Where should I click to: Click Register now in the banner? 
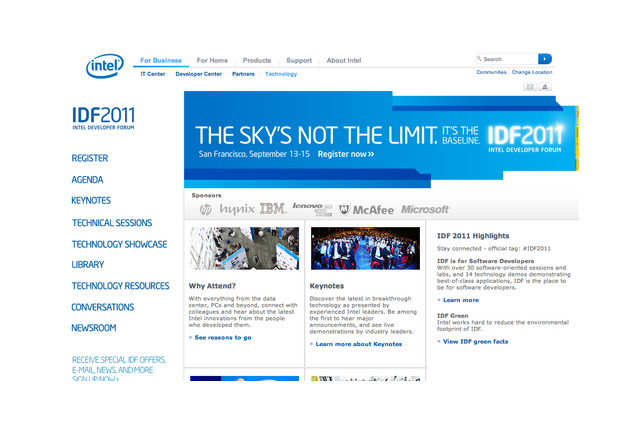tap(346, 154)
